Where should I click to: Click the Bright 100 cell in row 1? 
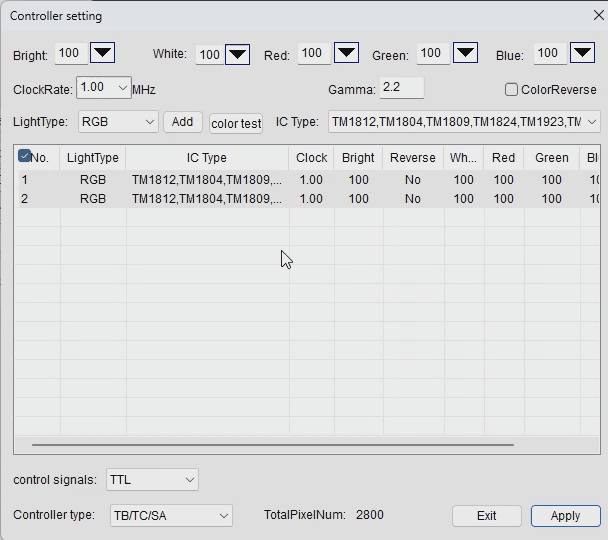click(x=358, y=180)
